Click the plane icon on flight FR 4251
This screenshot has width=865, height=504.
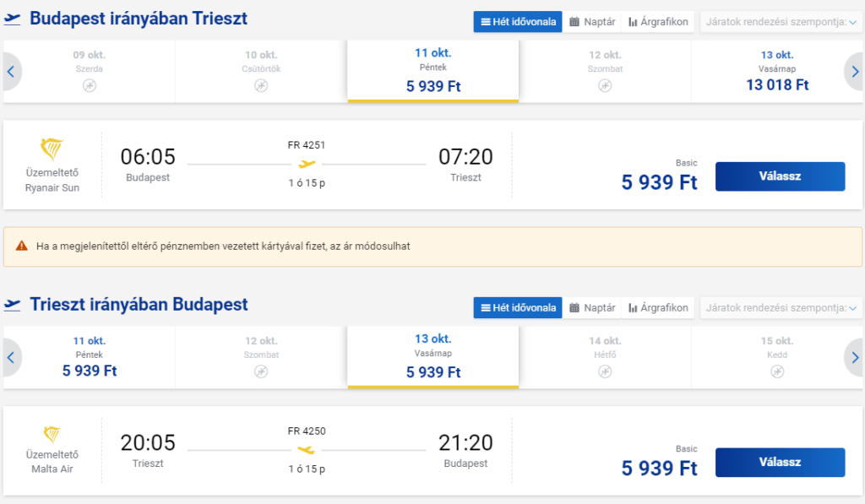pyautogui.click(x=307, y=164)
